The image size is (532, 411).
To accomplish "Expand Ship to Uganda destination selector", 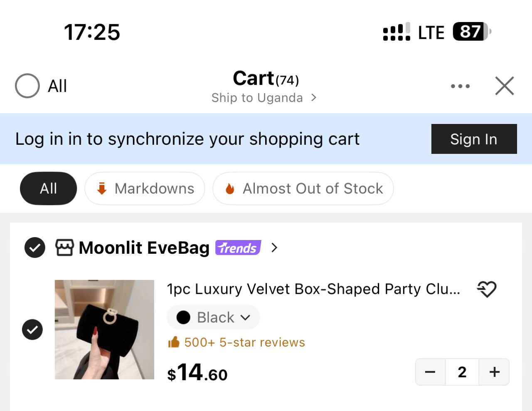I will click(x=264, y=98).
